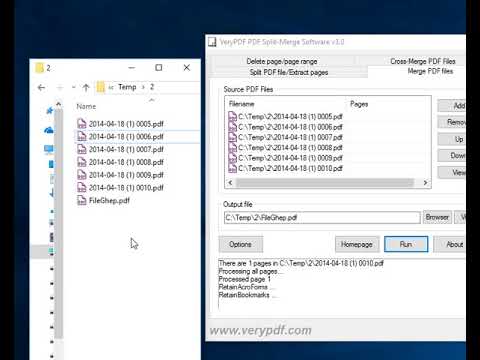Click the Output file path field

(x=322, y=218)
